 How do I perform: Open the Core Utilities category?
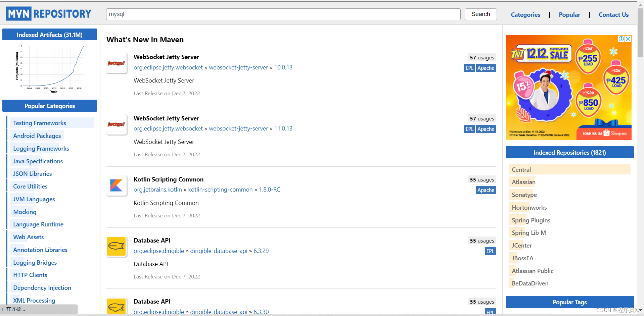click(x=30, y=187)
